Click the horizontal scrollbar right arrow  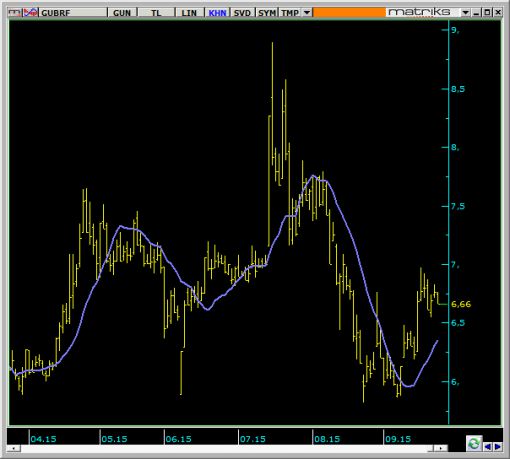pyautogui.click(x=441, y=448)
